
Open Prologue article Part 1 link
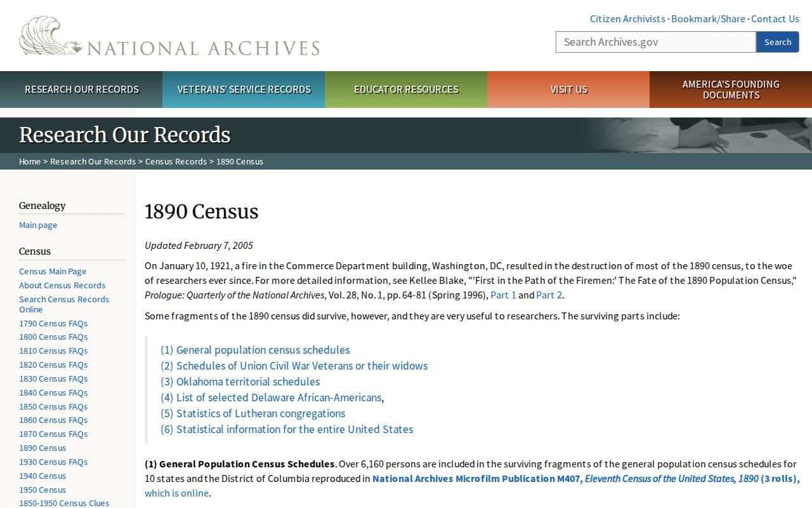pyautogui.click(x=504, y=295)
